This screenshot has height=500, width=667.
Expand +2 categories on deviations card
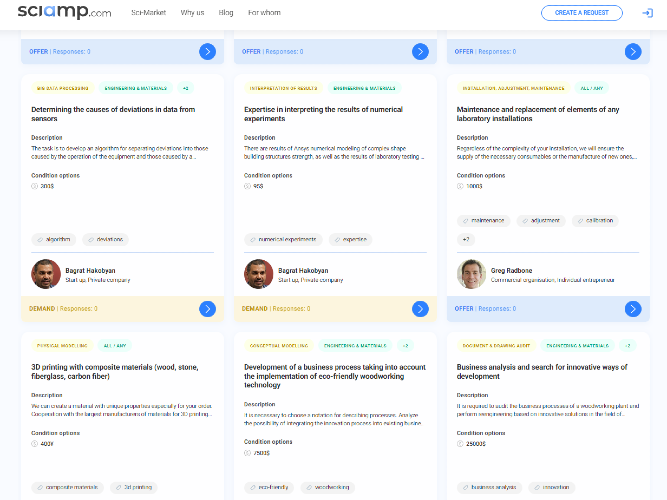click(x=185, y=88)
